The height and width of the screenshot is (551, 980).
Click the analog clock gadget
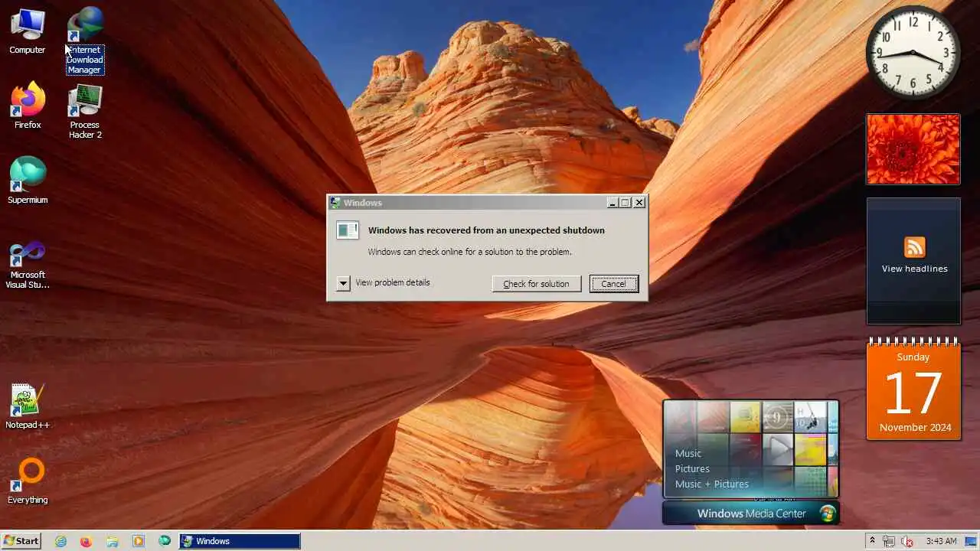(913, 53)
